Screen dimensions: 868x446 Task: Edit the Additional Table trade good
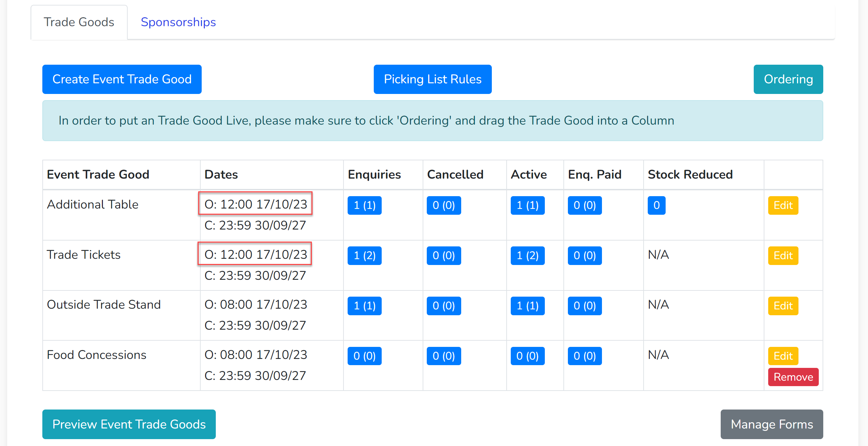tap(783, 205)
